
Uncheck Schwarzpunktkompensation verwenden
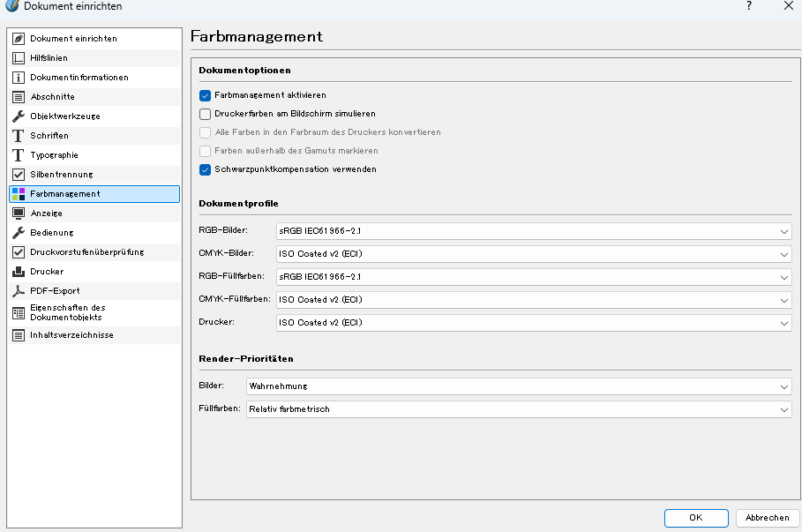[x=206, y=169]
